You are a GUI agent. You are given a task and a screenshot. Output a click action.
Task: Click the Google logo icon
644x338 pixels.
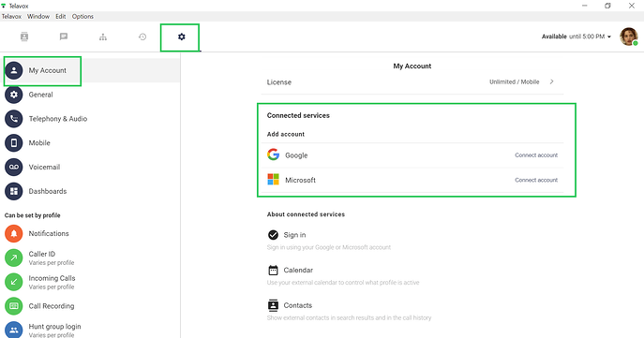coord(273,154)
